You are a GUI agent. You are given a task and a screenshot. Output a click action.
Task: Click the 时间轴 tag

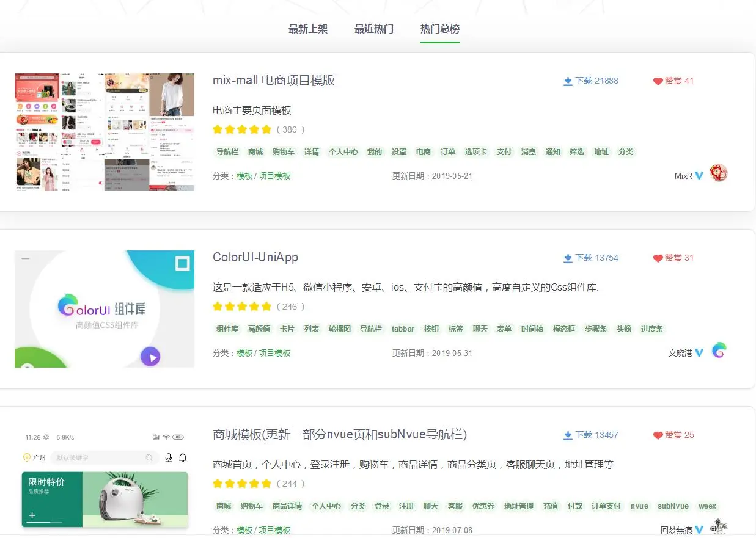532,329
